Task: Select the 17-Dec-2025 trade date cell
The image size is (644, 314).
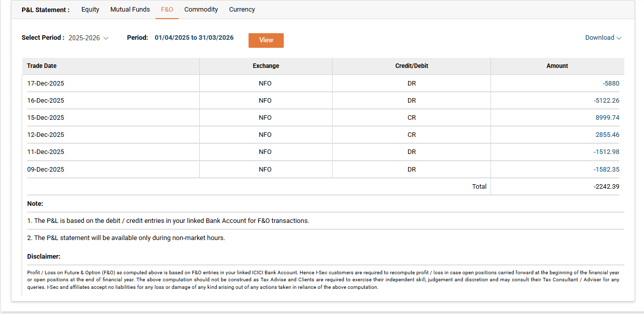Action: click(x=46, y=84)
